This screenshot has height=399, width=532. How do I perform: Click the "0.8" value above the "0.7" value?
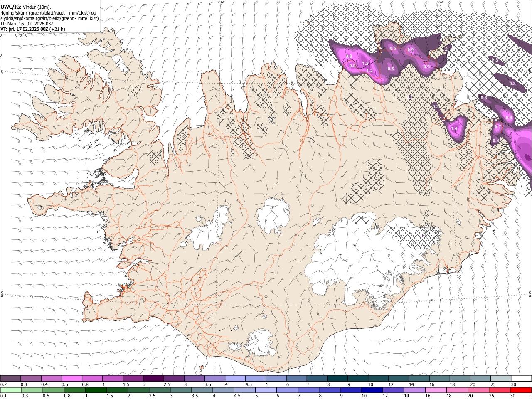coord(509,118)
